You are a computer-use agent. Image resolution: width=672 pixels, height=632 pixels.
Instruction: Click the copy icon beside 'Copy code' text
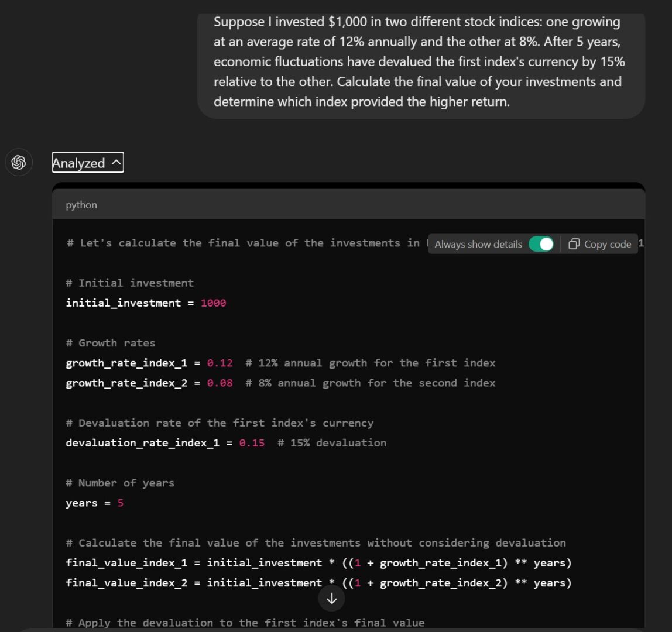coord(575,244)
